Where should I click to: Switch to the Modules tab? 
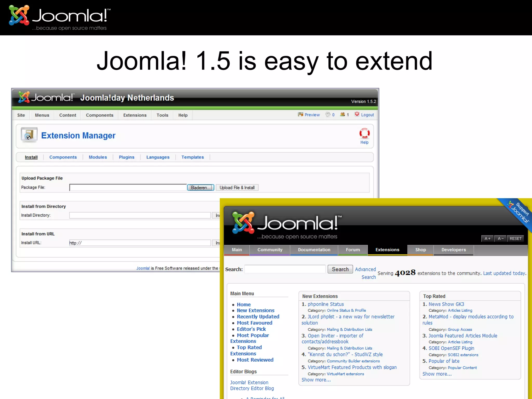[98, 157]
